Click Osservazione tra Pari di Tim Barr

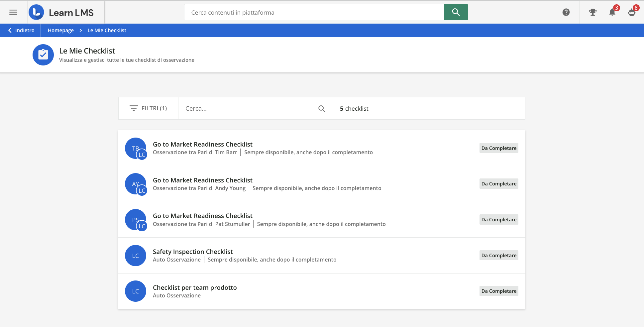pyautogui.click(x=195, y=152)
